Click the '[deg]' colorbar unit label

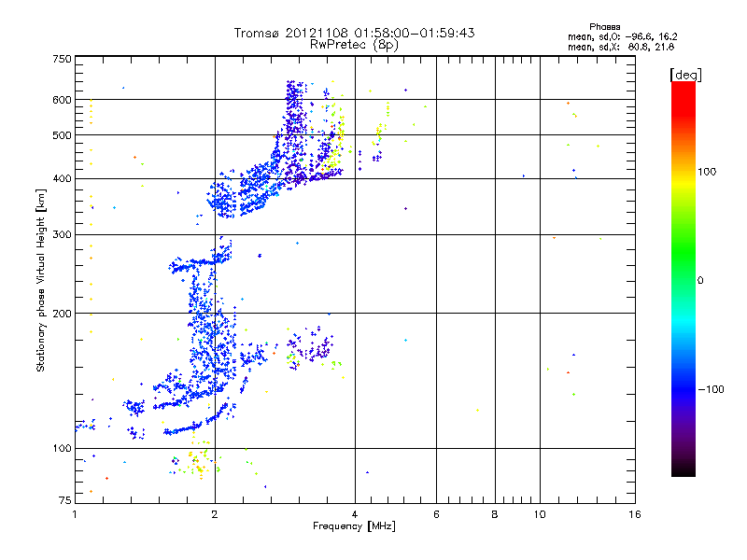click(685, 75)
